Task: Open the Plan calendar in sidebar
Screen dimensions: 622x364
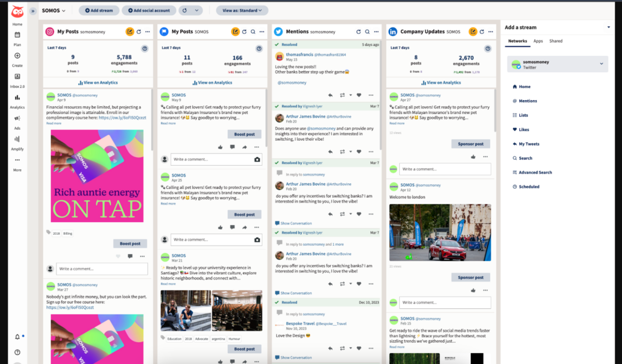Action: pos(17,39)
